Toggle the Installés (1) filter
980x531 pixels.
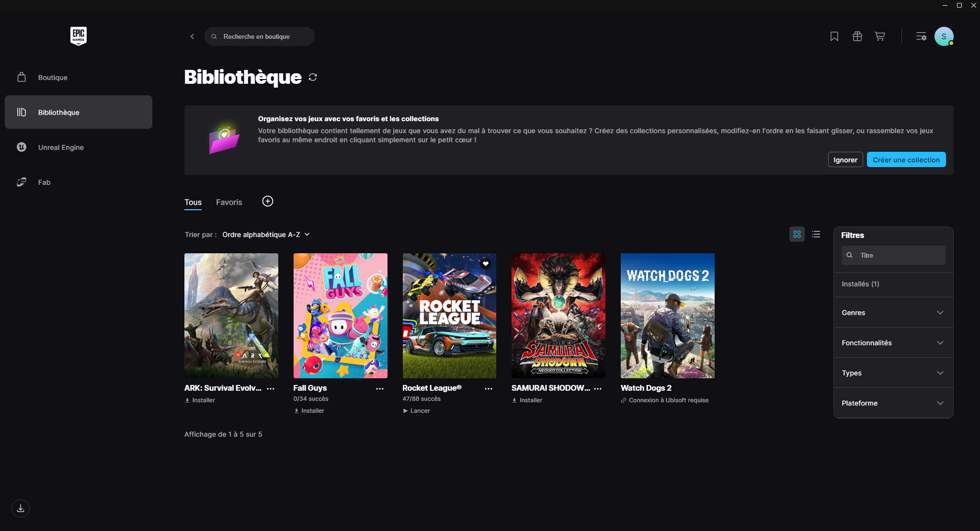[893, 284]
